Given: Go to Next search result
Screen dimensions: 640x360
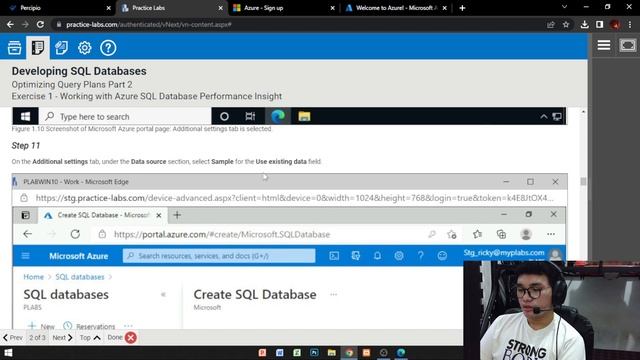Looking at the screenshot, I should [62, 338].
